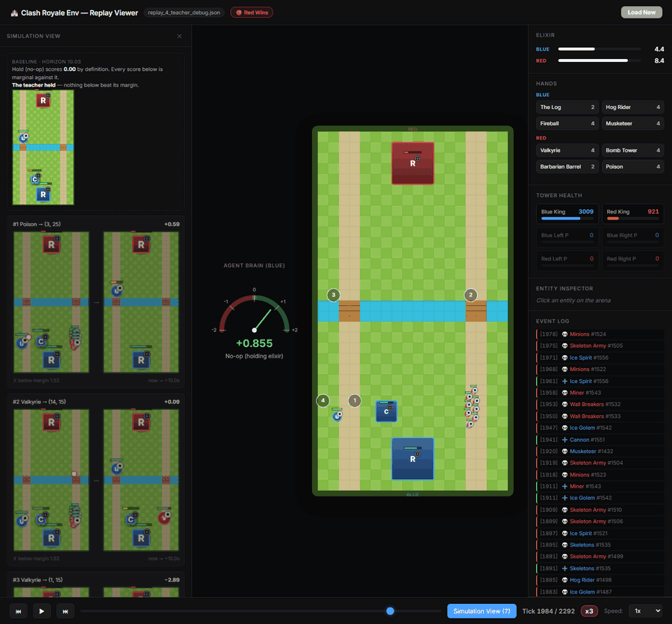Select candidate marker 3 on the arena
Screen dimensions: 672x624
point(334,295)
